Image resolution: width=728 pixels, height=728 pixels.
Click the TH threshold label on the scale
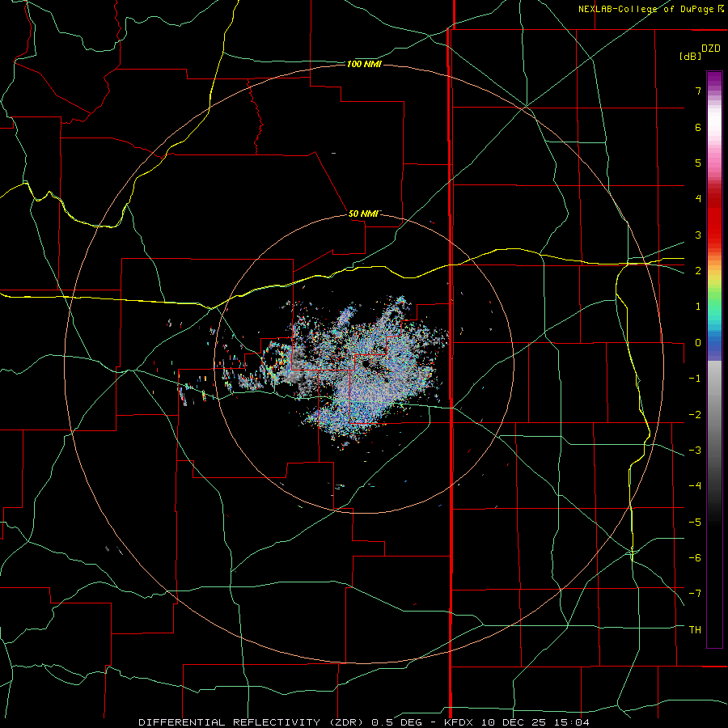[695, 630]
